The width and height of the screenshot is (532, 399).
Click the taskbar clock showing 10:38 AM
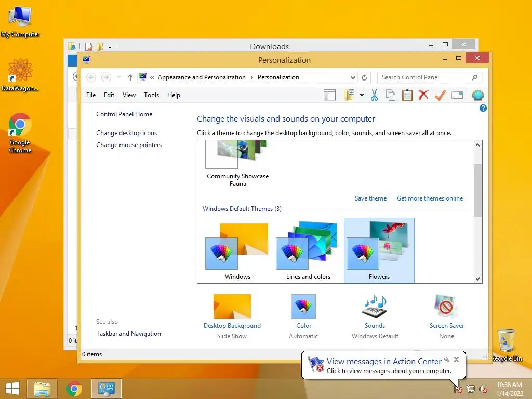click(x=509, y=389)
